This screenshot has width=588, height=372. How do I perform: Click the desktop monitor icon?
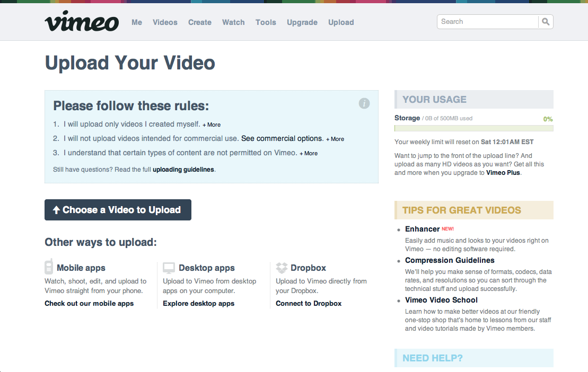click(169, 268)
